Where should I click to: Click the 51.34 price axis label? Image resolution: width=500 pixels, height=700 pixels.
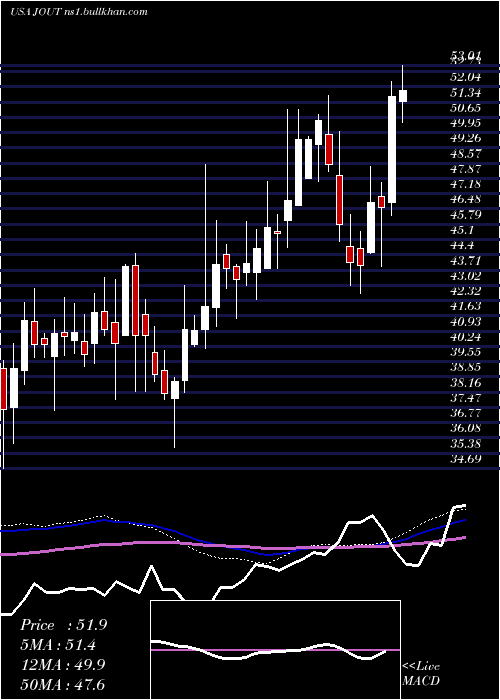466,93
